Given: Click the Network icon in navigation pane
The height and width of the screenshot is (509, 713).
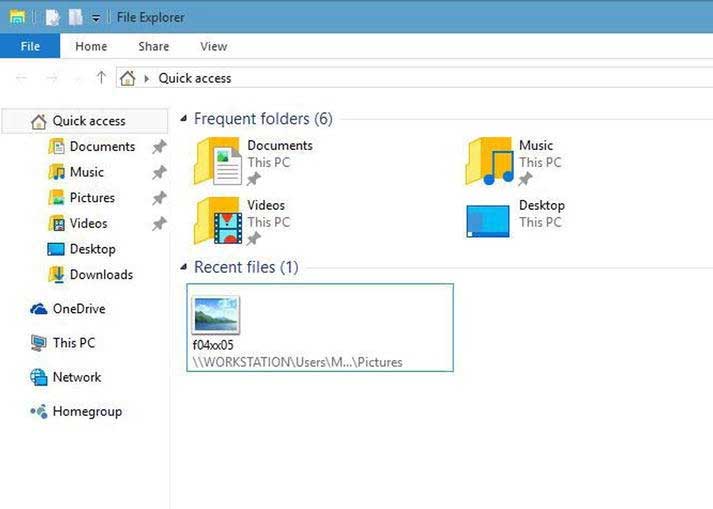Looking at the screenshot, I should coord(39,377).
